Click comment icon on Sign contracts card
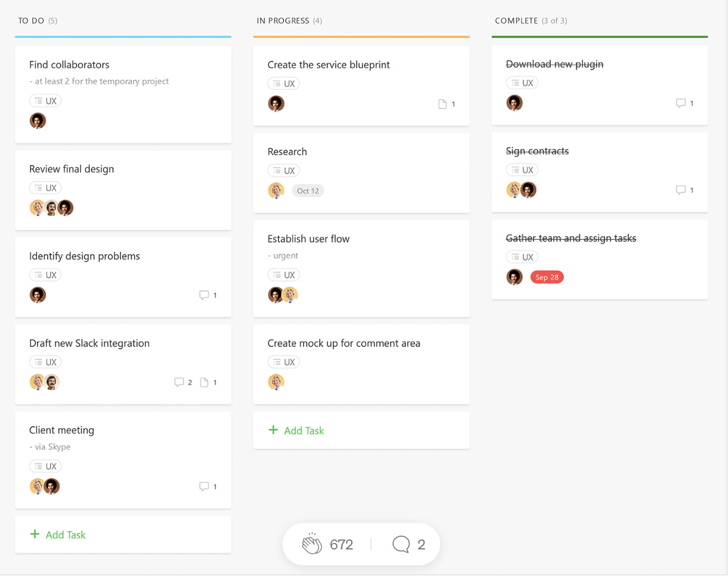Image resolution: width=728 pixels, height=578 pixels. pos(680,189)
